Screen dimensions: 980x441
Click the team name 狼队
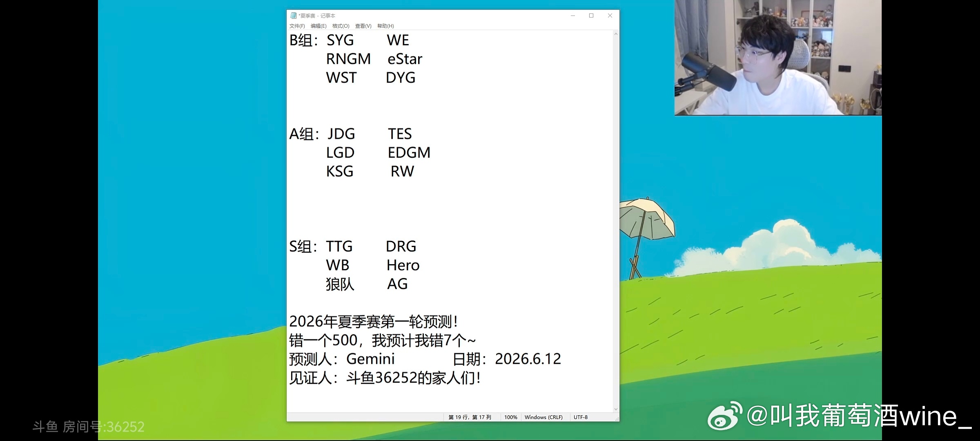tap(340, 284)
